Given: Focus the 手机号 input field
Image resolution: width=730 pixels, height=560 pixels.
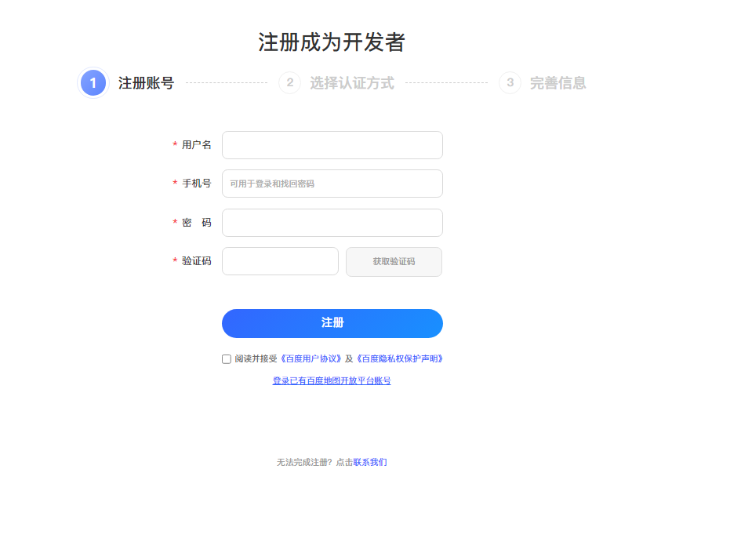Looking at the screenshot, I should 332,184.
